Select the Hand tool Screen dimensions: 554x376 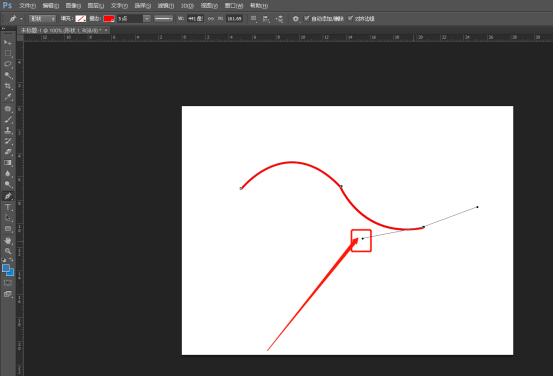click(8, 241)
